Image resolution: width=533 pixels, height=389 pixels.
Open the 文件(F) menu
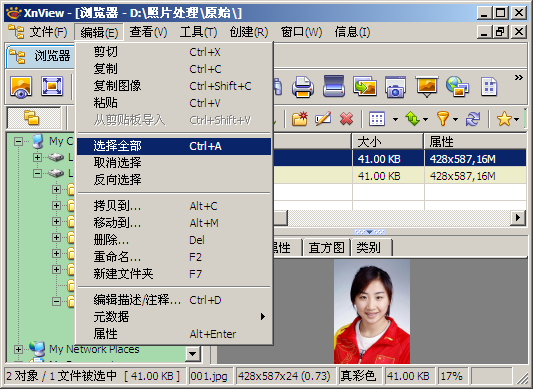pyautogui.click(x=48, y=32)
